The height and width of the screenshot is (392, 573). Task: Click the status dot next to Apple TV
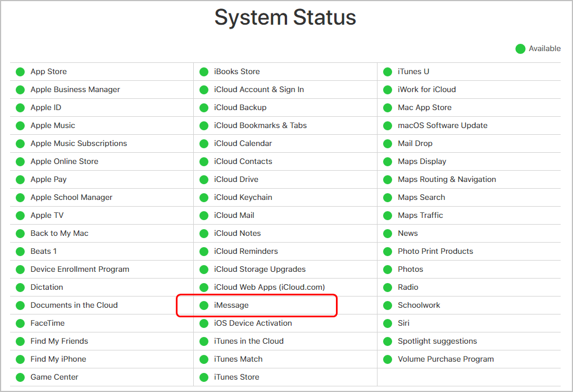(20, 216)
